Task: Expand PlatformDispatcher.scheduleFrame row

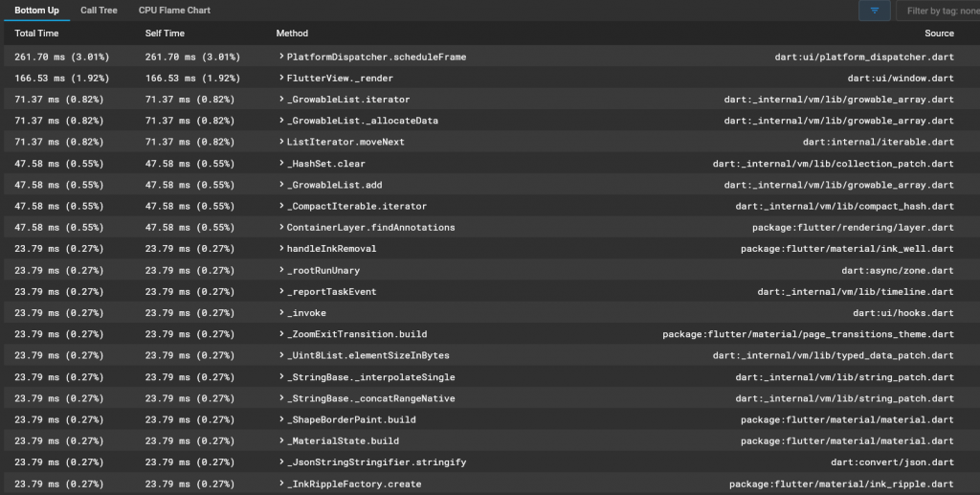Action: pos(281,56)
